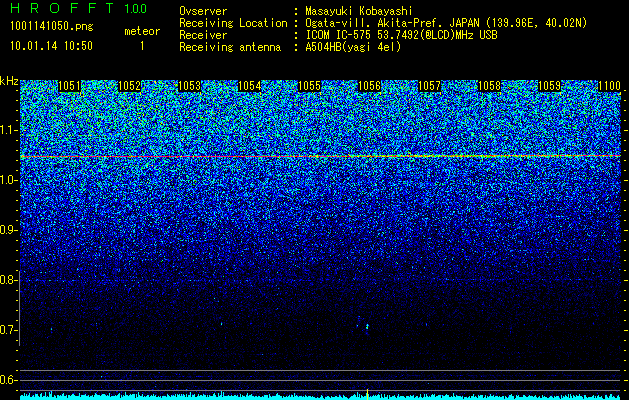Click the bright meteor echo below 1056
This screenshot has width=629, height=400.
pyautogui.click(x=367, y=327)
